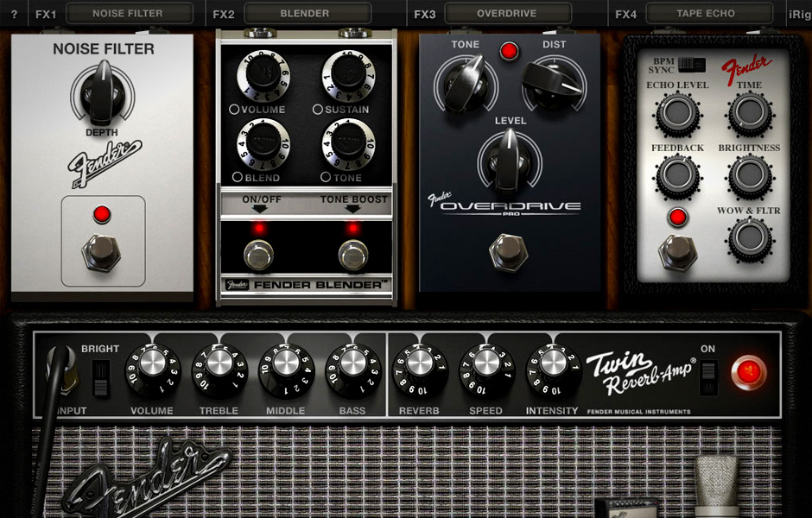This screenshot has height=518, width=812.
Task: Click the Overdrive Level knob
Action: [510, 161]
